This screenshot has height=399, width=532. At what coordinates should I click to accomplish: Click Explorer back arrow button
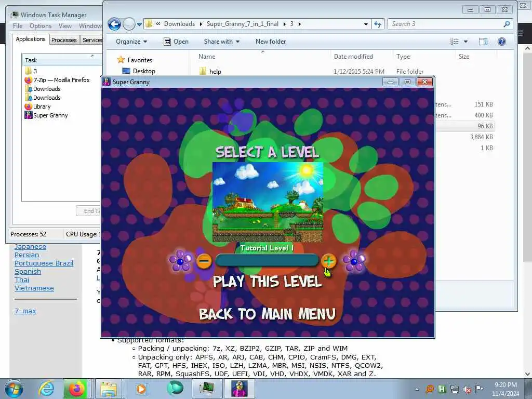pyautogui.click(x=114, y=24)
